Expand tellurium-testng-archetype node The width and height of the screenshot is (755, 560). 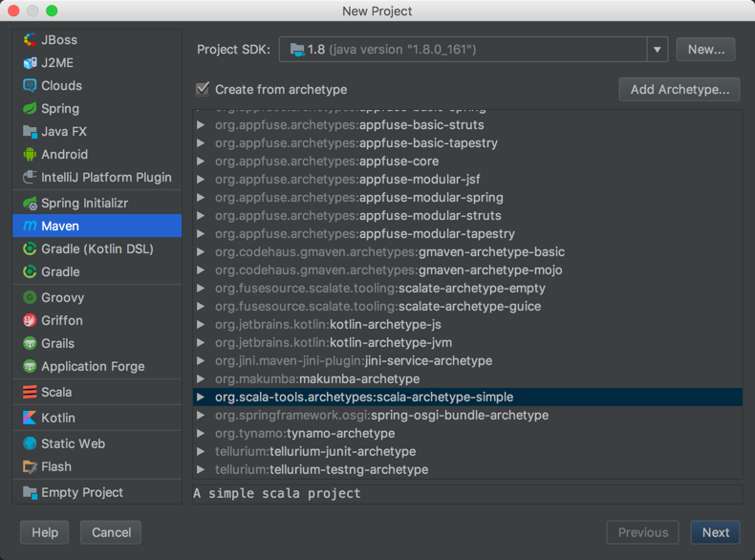pyautogui.click(x=201, y=469)
